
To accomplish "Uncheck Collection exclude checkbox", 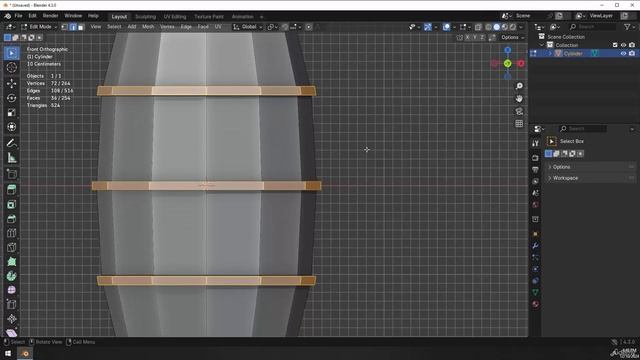I will (x=615, y=45).
